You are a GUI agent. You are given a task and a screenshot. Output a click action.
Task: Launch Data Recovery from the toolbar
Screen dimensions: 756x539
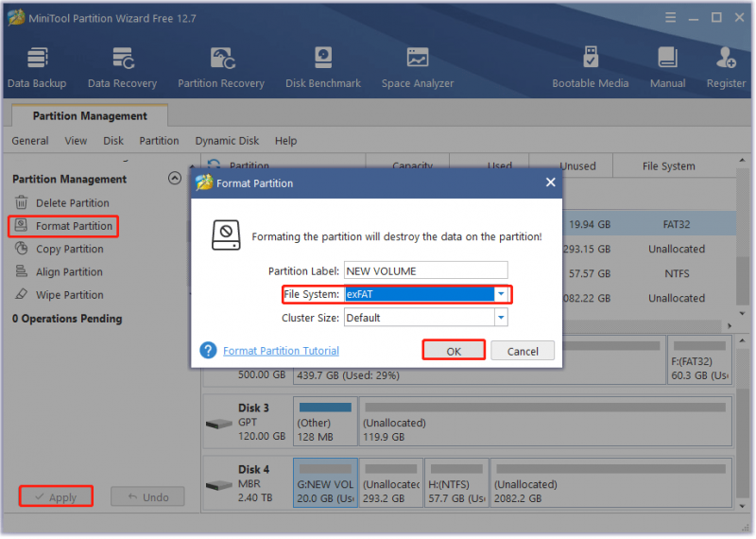[122, 67]
